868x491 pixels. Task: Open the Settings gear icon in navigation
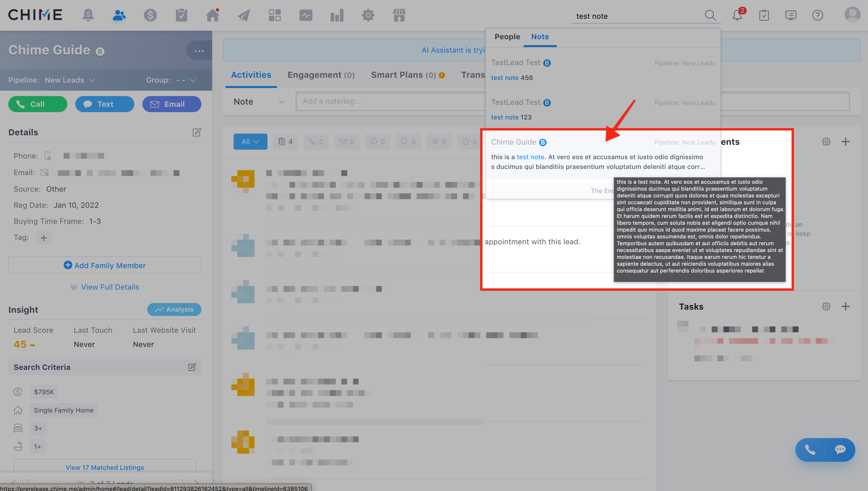coord(368,15)
